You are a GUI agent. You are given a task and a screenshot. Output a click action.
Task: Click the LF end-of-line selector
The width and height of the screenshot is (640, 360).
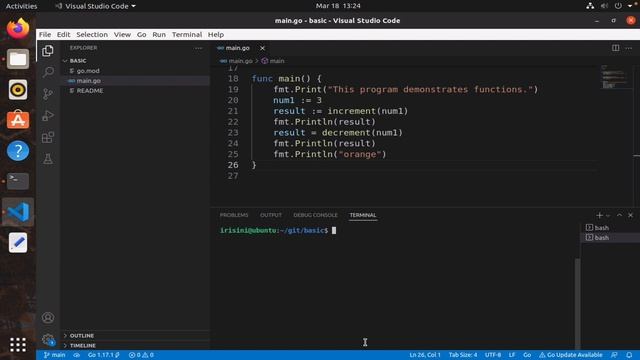[512, 355]
